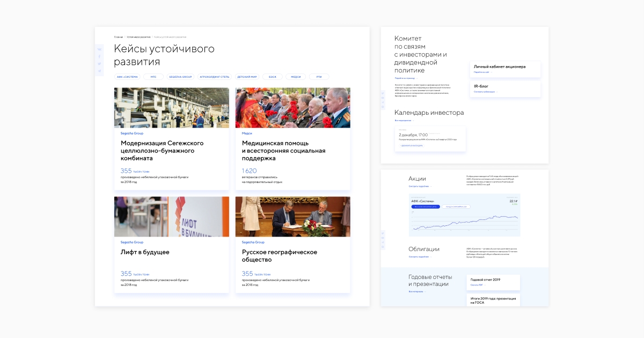Click the 22.1 ₽ share price value

(x=513, y=201)
